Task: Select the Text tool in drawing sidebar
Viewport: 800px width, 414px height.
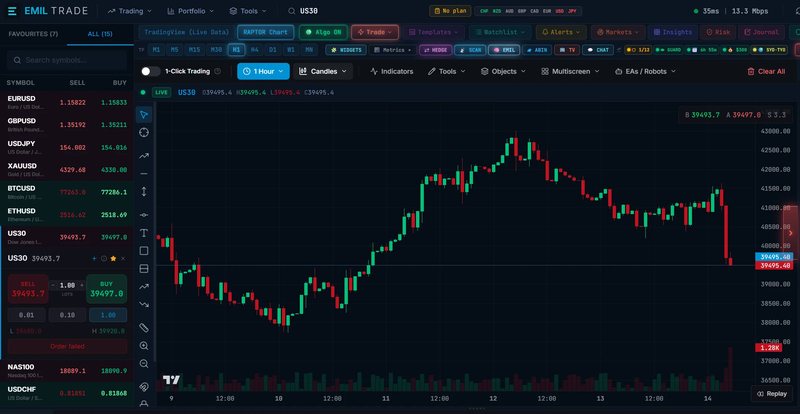Action: click(144, 233)
